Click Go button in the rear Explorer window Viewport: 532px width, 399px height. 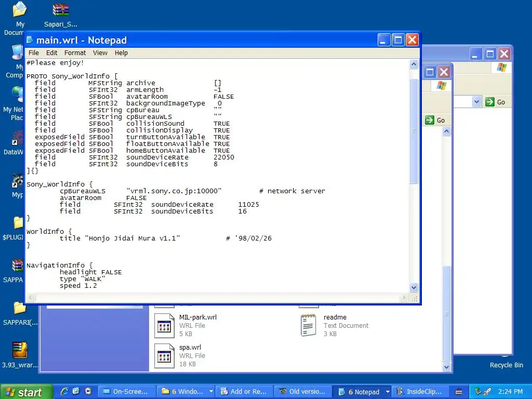[495, 102]
